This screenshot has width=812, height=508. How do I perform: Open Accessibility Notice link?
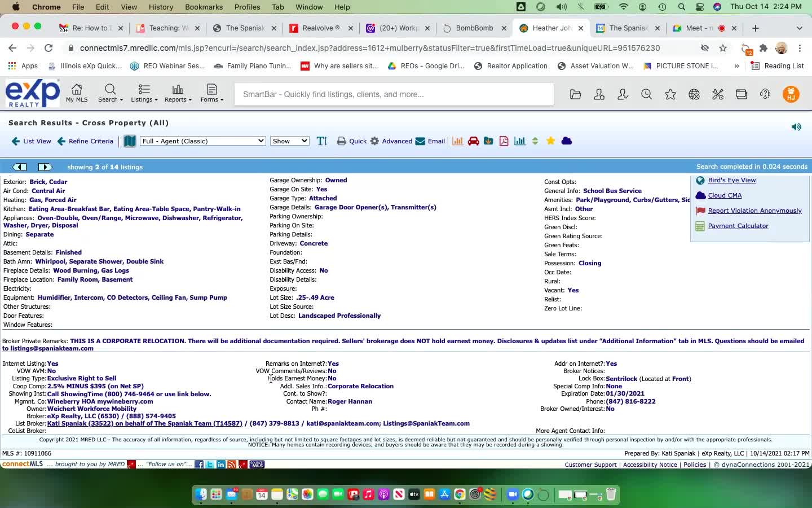click(650, 465)
